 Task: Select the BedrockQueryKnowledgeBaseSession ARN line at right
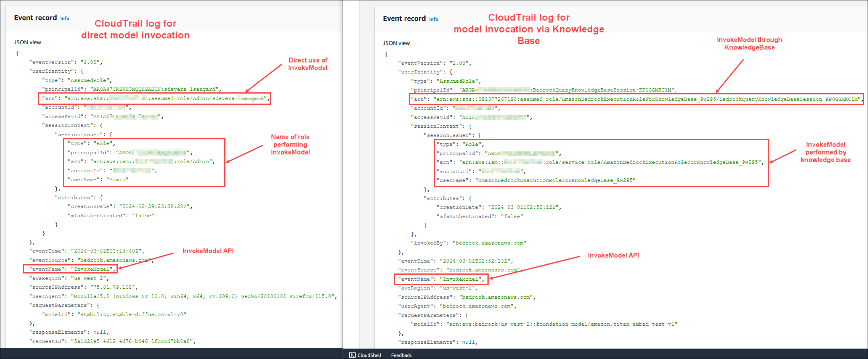click(637, 99)
